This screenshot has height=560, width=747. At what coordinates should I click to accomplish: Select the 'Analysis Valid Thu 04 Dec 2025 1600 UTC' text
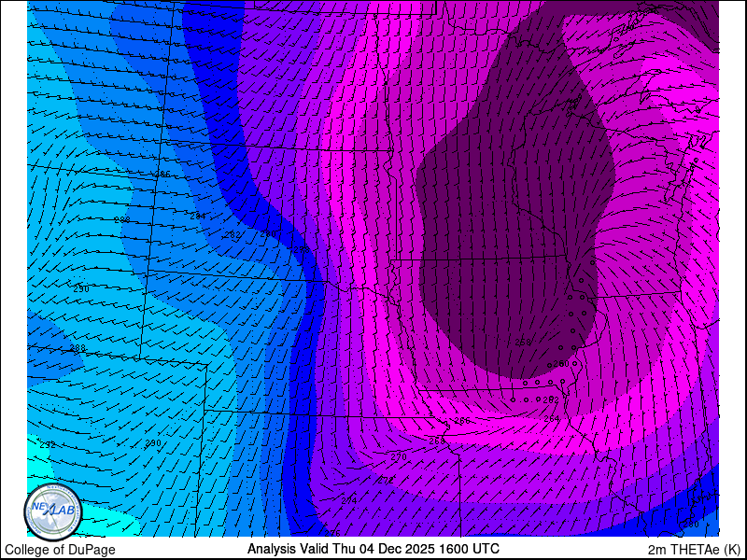373,548
